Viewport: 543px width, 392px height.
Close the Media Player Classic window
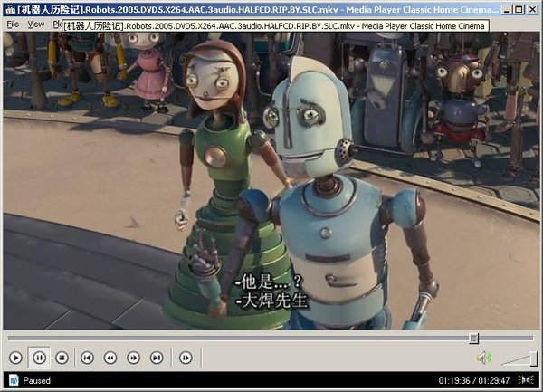[532, 9]
